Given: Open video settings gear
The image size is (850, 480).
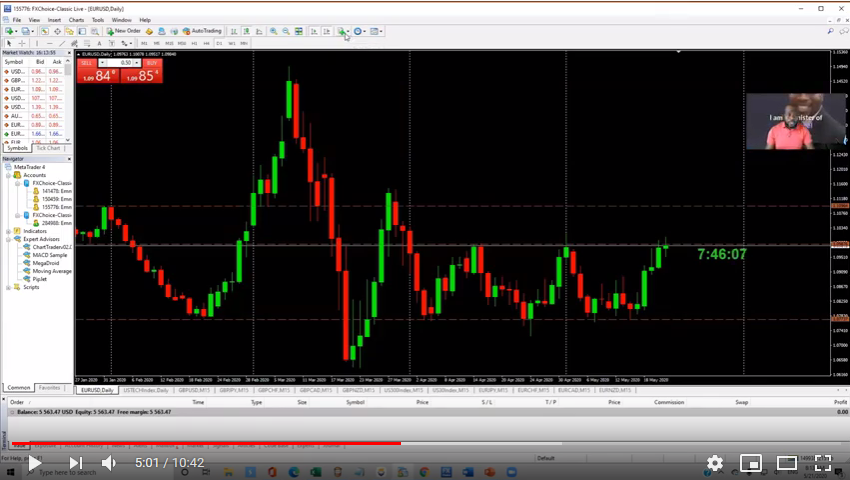Looking at the screenshot, I should coord(714,463).
